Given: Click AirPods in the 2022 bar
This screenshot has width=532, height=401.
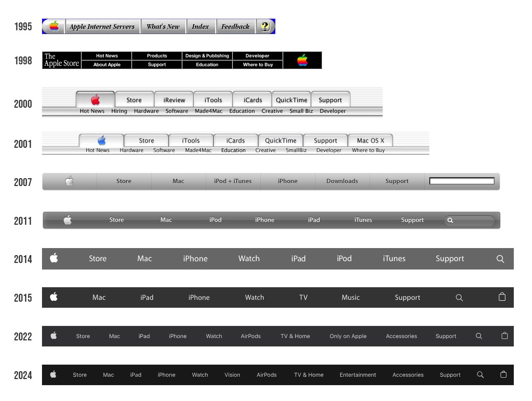Looking at the screenshot, I should tap(251, 336).
